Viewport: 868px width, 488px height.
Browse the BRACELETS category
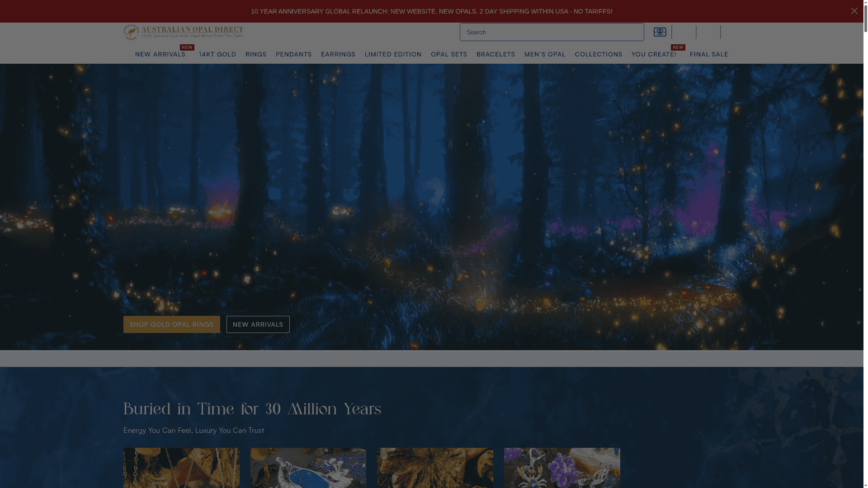pyautogui.click(x=495, y=54)
